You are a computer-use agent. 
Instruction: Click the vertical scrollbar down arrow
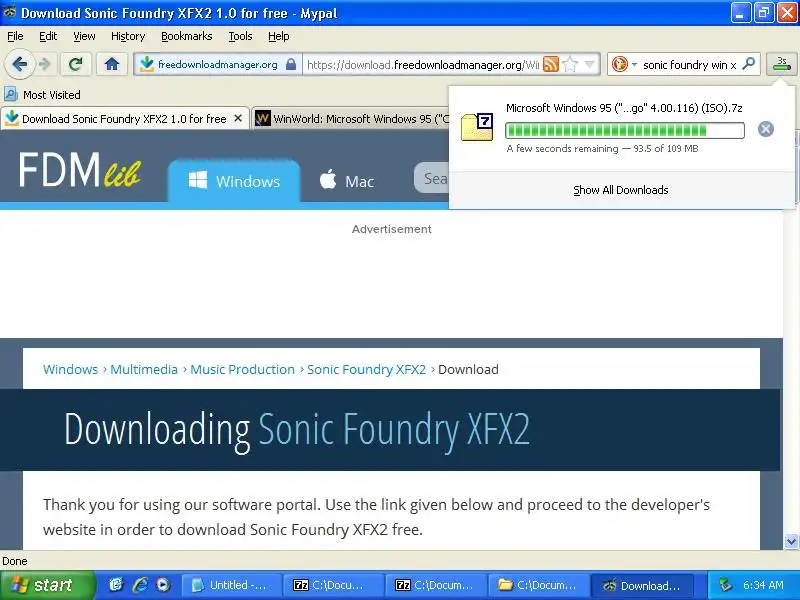(791, 541)
